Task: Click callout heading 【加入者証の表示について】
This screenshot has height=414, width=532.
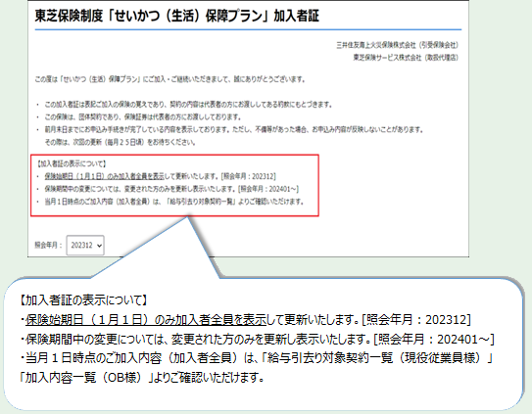Action: (84, 300)
